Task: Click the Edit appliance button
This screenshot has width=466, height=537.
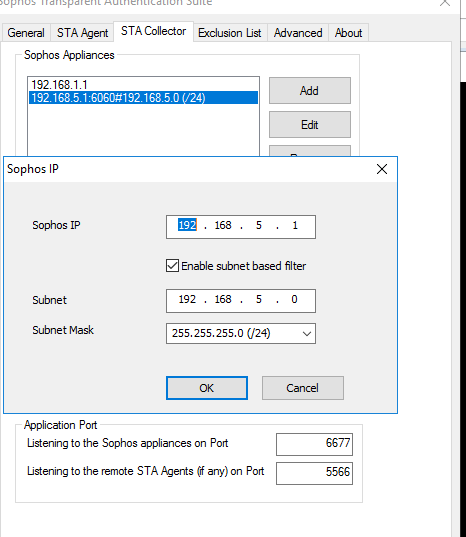Action: coord(310,125)
